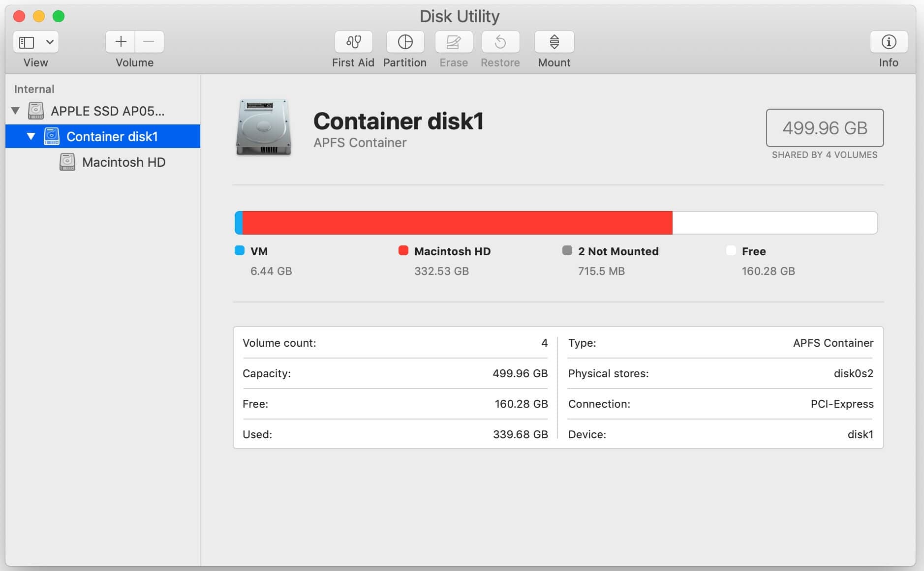Click the Restore toolbar icon

(x=500, y=42)
